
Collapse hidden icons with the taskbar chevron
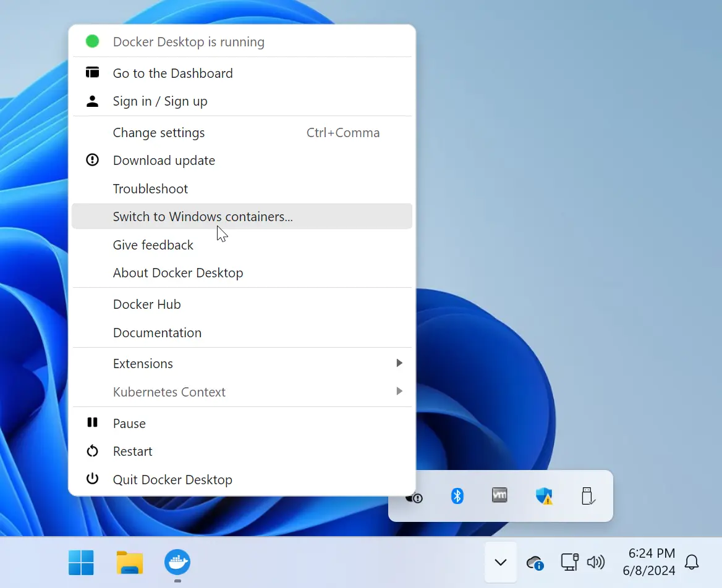(501, 562)
